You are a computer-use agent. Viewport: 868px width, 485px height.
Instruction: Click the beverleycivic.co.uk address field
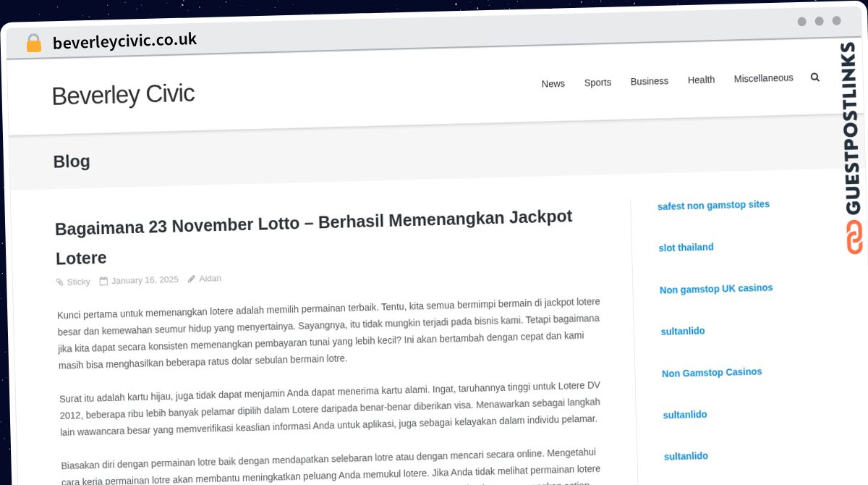click(x=124, y=41)
